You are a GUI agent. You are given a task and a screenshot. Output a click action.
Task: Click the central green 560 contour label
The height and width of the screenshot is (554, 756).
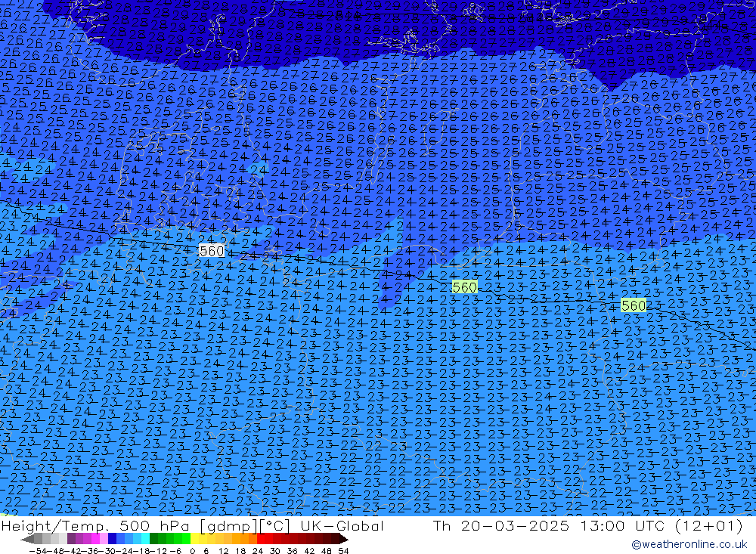pos(464,287)
